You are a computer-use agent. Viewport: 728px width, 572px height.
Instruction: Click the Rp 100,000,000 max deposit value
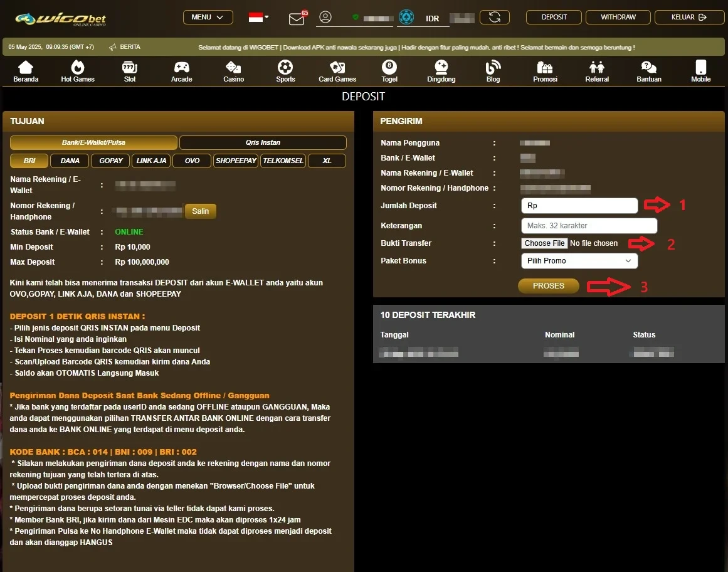[142, 262]
